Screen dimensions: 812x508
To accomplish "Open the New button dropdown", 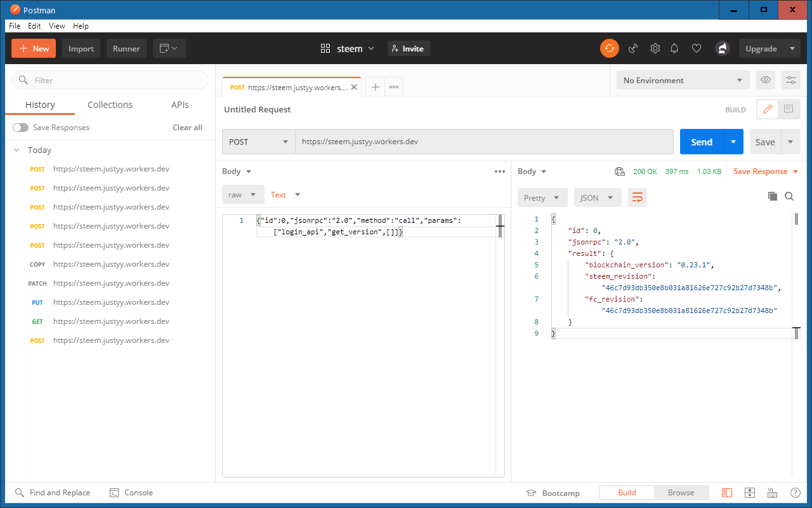I will 34,48.
